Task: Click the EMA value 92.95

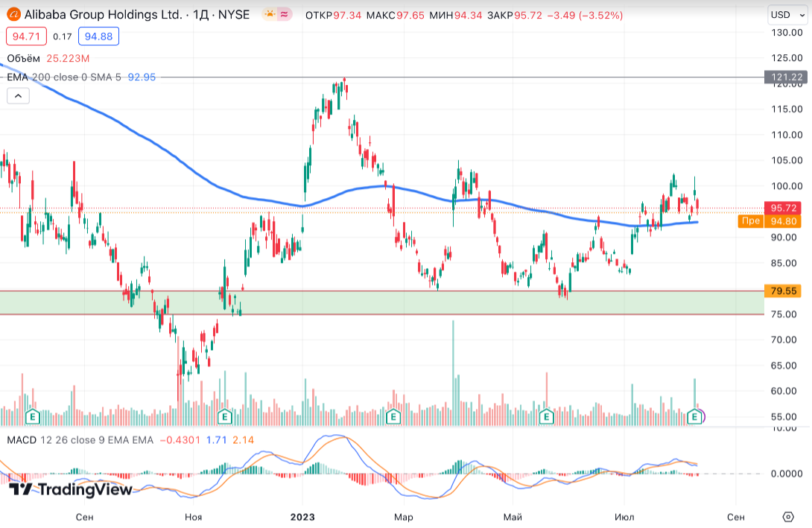Action: tap(142, 77)
